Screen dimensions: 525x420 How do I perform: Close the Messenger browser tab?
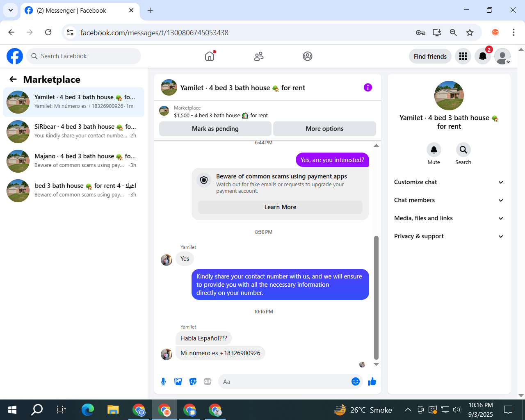131,10
